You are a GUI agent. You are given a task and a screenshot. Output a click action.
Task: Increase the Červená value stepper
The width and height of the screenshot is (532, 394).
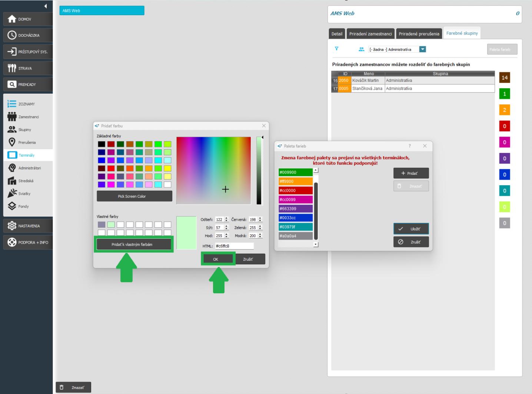pos(260,218)
